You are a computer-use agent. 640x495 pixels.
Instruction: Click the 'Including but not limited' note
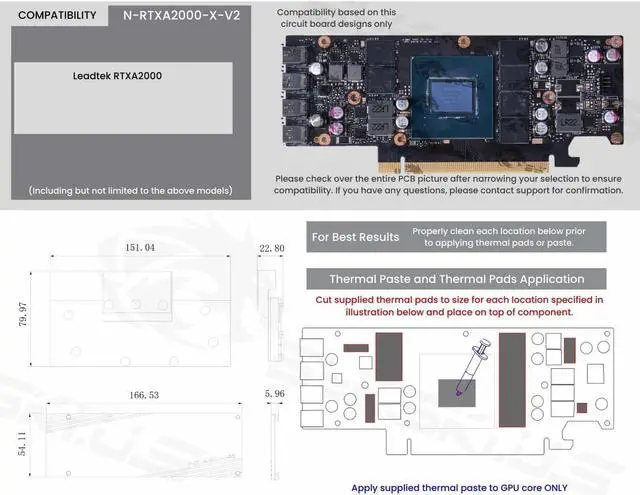[120, 190]
